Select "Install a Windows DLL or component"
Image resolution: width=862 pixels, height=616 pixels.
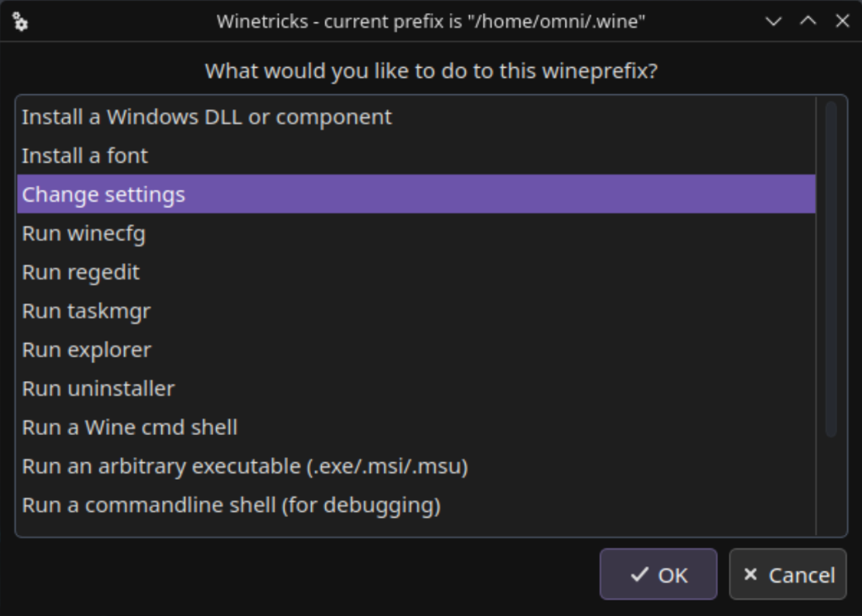coord(207,117)
